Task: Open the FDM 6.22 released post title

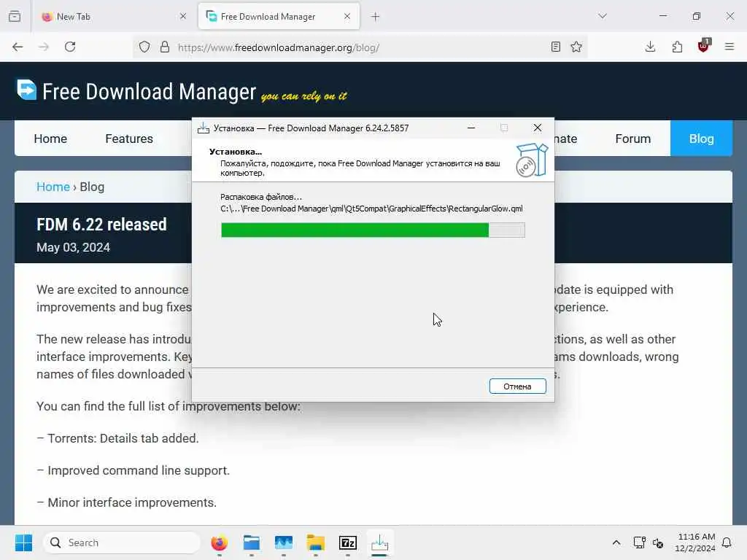Action: 101,225
